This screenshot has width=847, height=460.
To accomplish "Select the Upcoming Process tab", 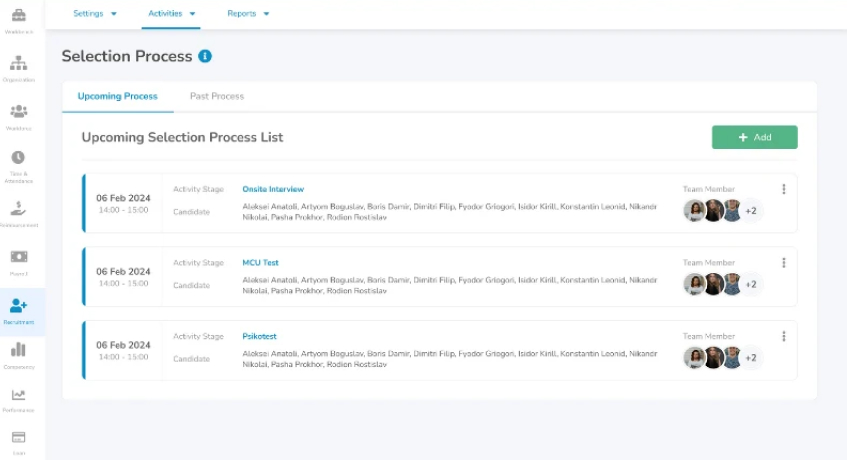I will point(117,96).
